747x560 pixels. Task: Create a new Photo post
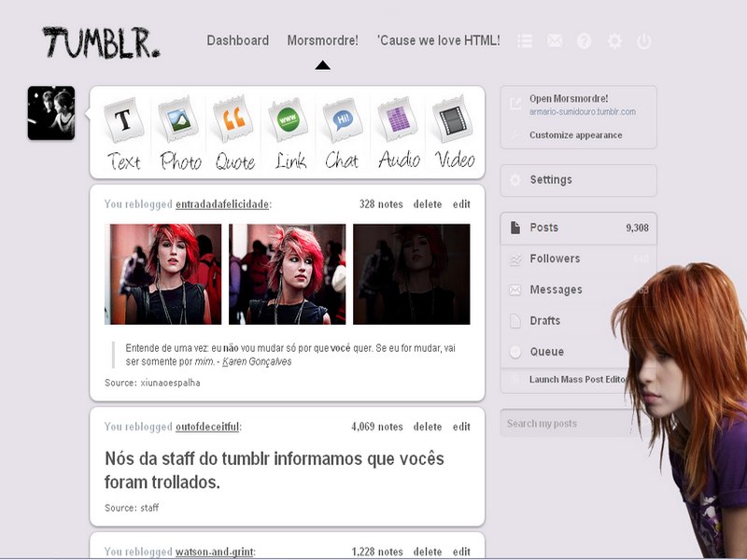[179, 133]
